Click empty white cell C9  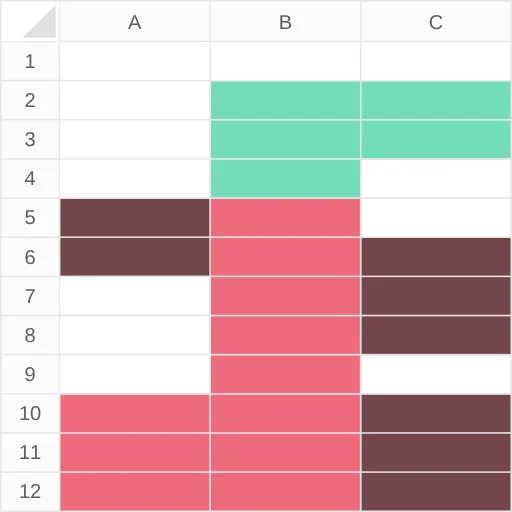tap(436, 374)
